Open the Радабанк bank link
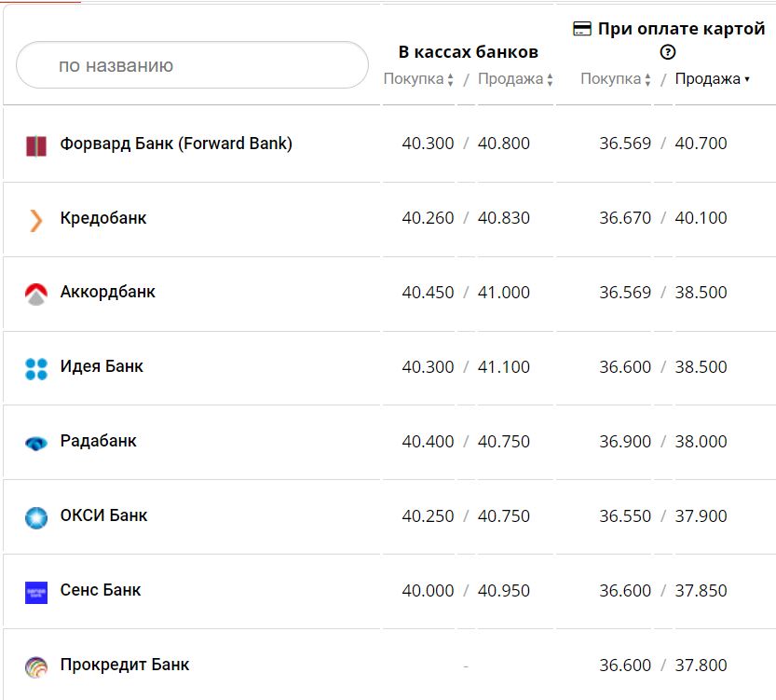Screen dimensions: 776x700 tap(98, 441)
